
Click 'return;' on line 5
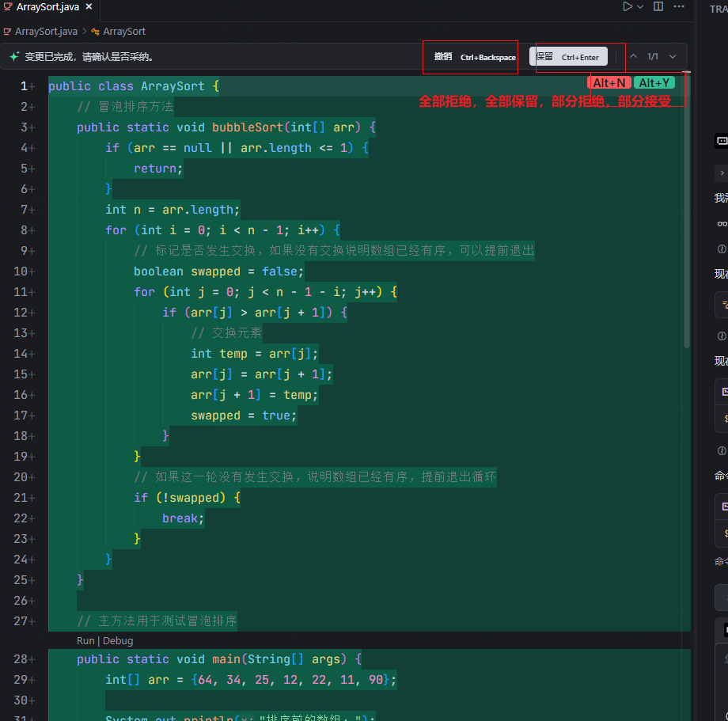click(x=158, y=169)
